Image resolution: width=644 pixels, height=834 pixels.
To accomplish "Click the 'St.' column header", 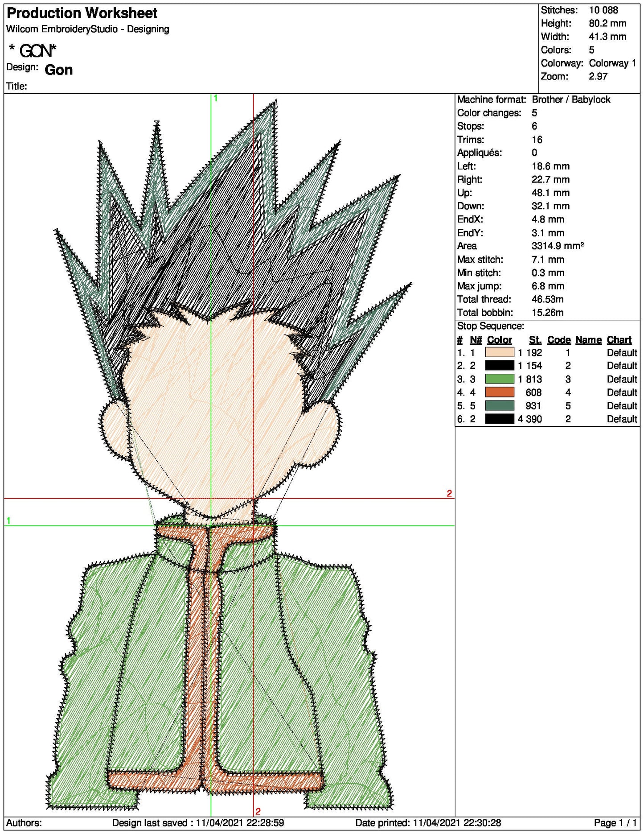I will tap(535, 340).
